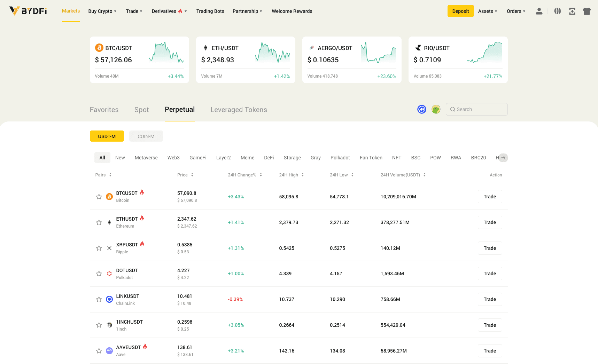The height and width of the screenshot is (364, 598).
Task: Favorite the ETHUSDT pair star
Action: [99, 222]
